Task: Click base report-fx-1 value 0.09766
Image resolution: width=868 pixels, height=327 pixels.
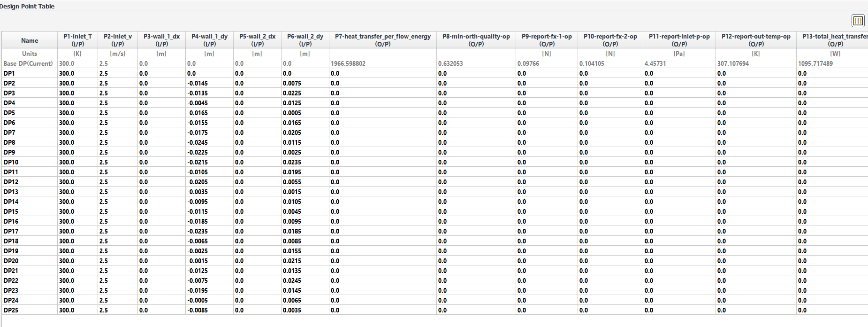Action: point(528,63)
